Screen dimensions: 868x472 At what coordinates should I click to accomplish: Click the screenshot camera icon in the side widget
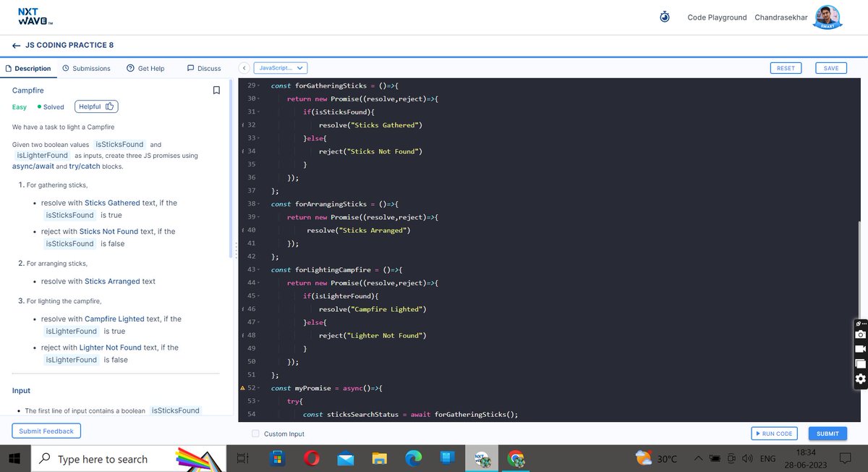coord(860,334)
